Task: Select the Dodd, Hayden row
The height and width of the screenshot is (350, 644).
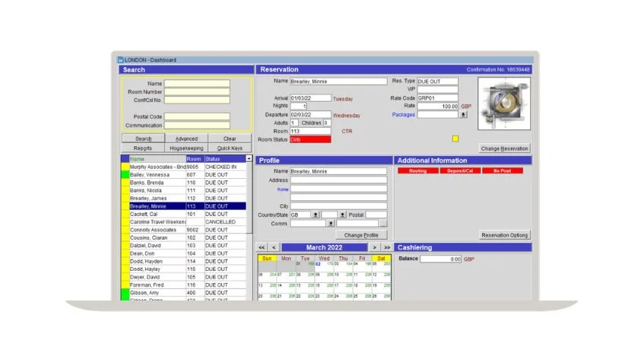Action: pos(183,261)
